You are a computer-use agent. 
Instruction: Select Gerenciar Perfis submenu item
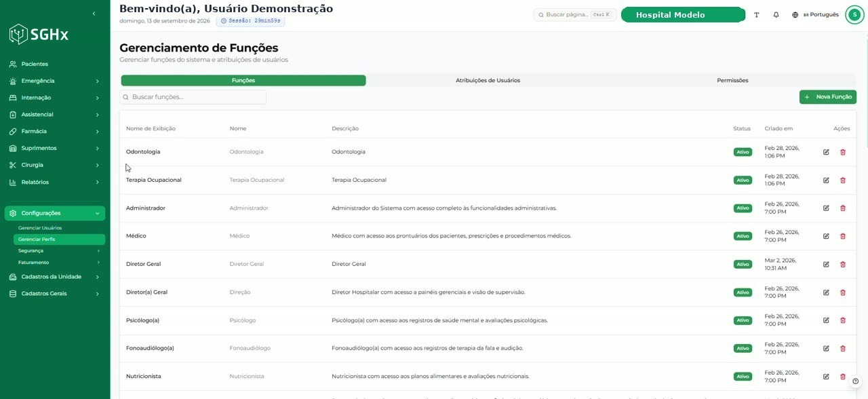click(59, 240)
